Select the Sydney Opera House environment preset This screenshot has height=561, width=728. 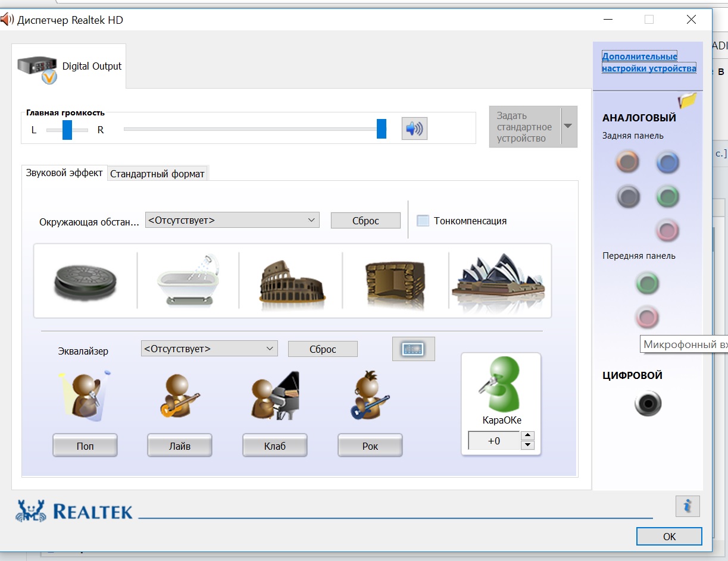point(499,282)
